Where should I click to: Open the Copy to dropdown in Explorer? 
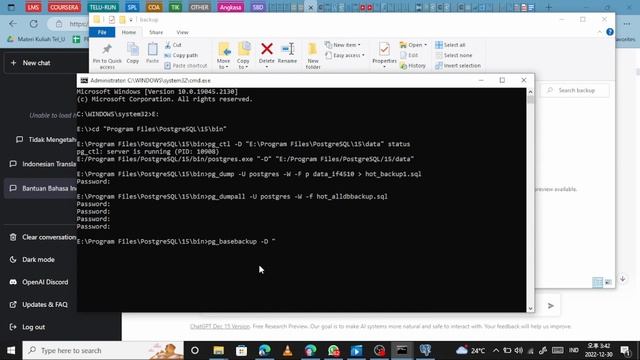click(x=244, y=56)
